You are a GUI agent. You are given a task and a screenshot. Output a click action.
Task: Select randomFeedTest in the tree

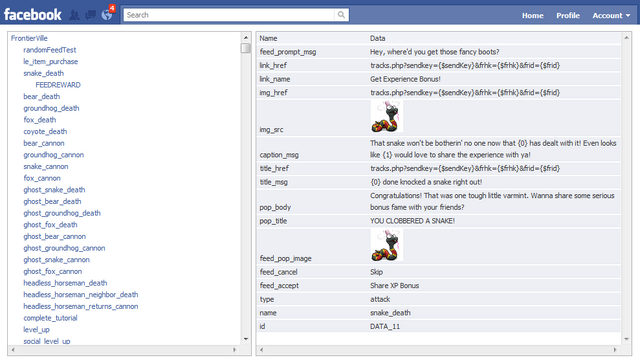click(49, 50)
